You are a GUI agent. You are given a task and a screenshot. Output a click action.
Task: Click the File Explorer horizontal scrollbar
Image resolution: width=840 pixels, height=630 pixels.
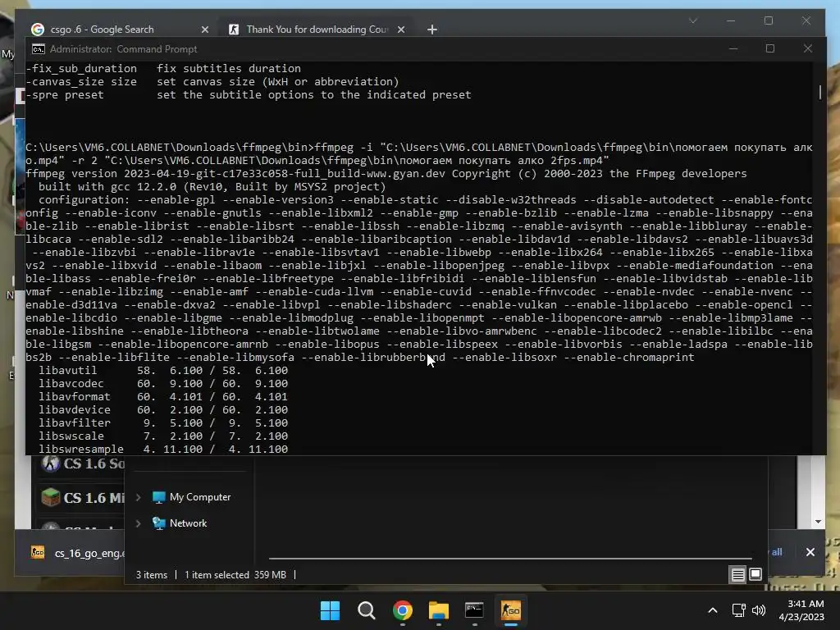tap(510, 558)
